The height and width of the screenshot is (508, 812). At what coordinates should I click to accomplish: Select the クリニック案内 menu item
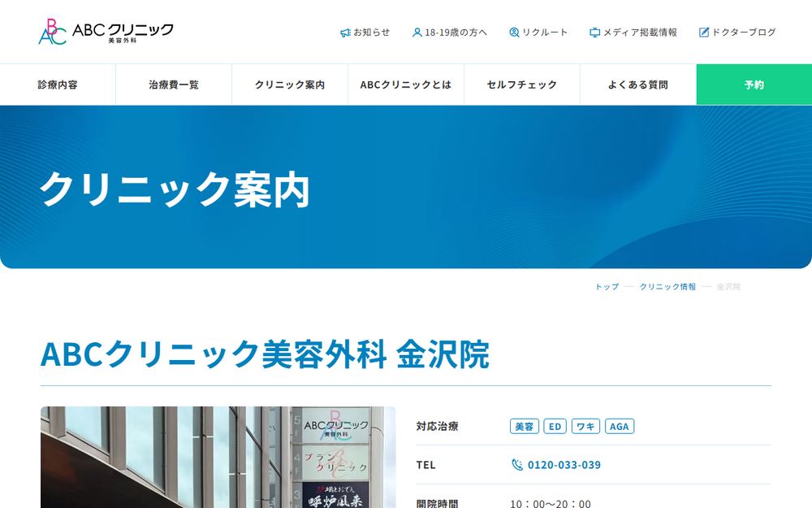coord(290,85)
